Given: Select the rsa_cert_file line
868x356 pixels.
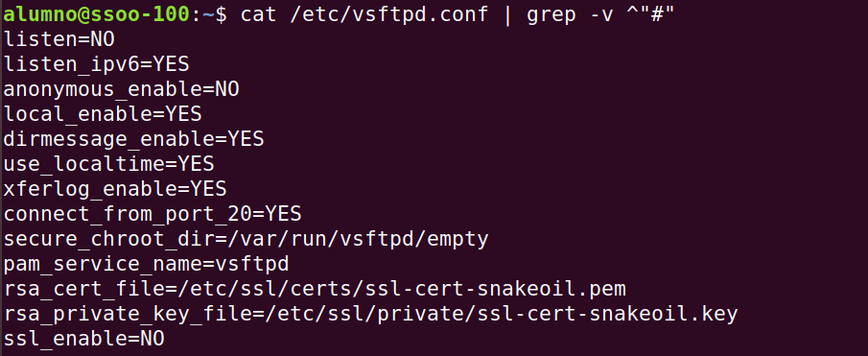Looking at the screenshot, I should tap(315, 289).
